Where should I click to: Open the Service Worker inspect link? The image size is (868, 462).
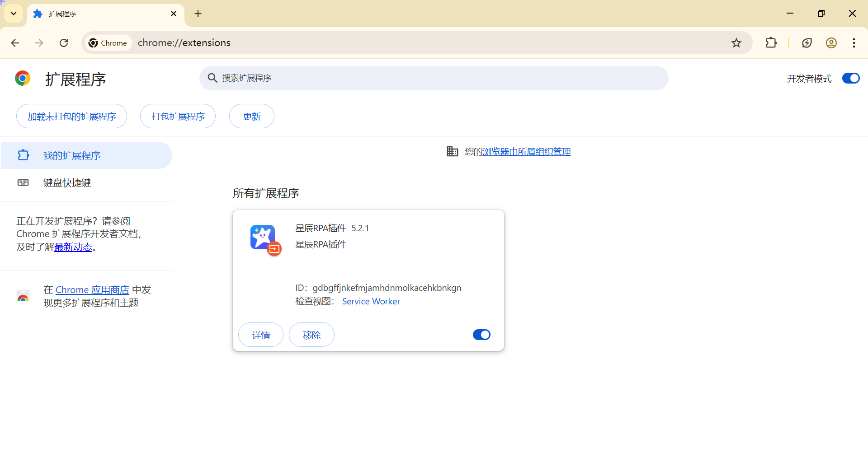(371, 301)
